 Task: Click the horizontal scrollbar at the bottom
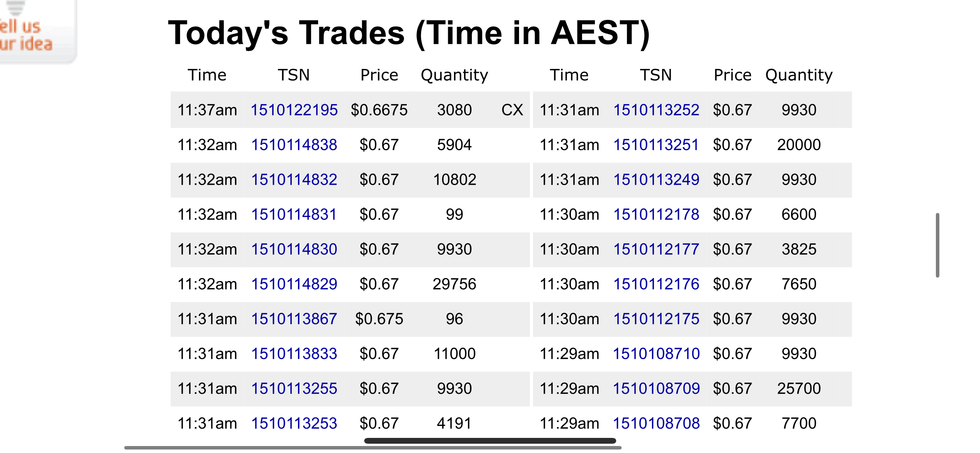[372, 448]
